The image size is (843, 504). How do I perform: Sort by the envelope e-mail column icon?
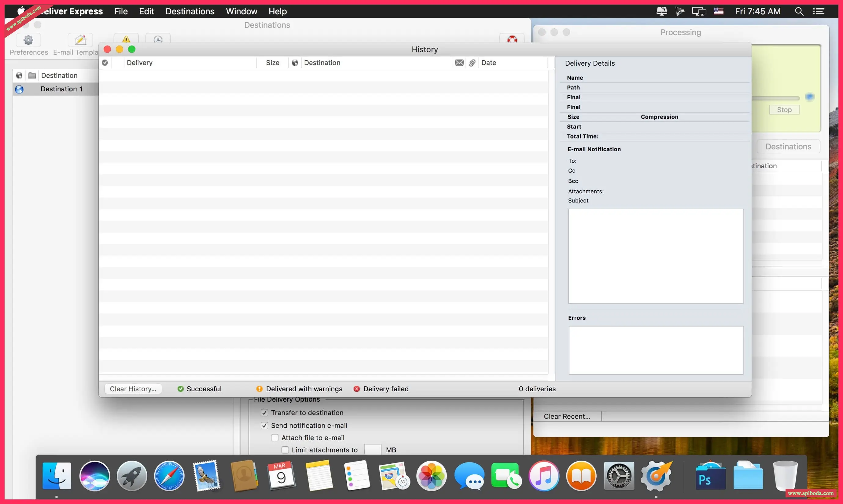[x=459, y=63]
